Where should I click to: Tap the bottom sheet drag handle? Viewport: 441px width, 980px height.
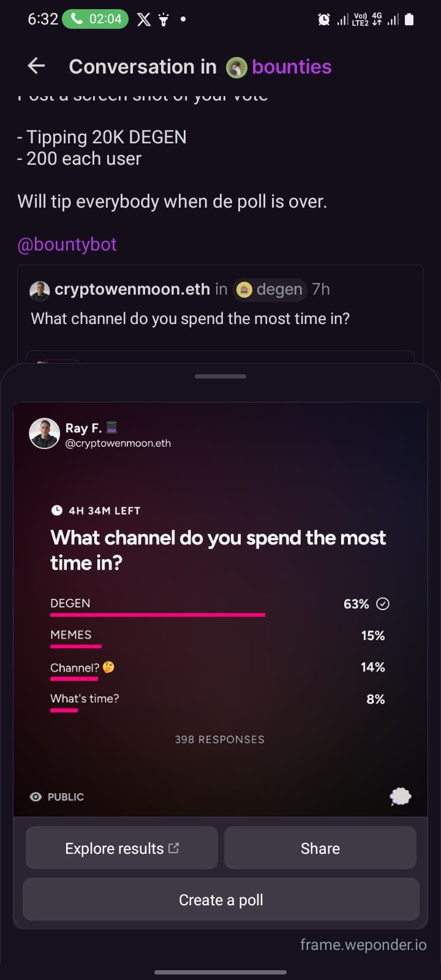(x=221, y=376)
